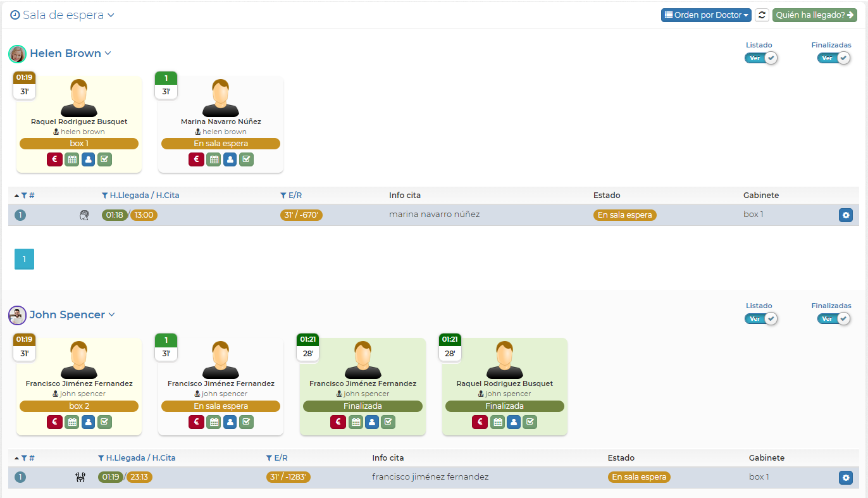Viewport: 868px width, 498px height.
Task: Toggle Listado switch for Helen Brown
Action: click(x=760, y=58)
